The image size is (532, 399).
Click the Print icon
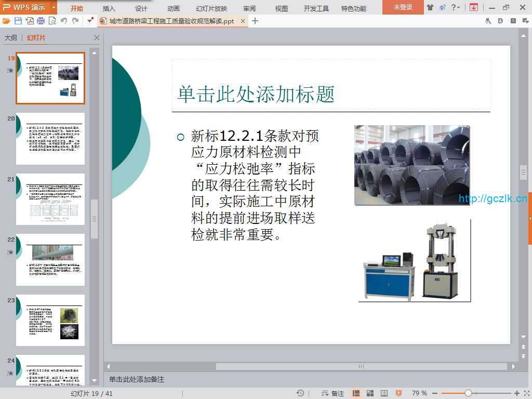coord(41,21)
